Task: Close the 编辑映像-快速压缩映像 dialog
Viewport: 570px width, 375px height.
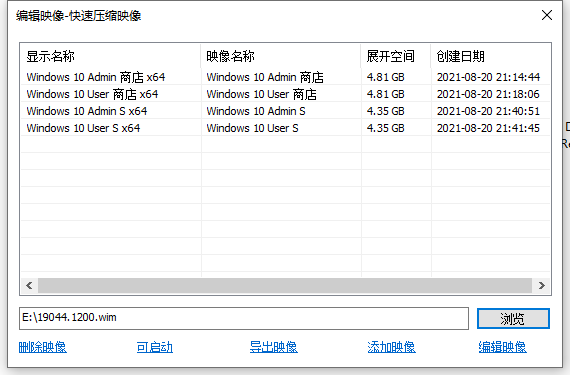Action: tap(547, 15)
